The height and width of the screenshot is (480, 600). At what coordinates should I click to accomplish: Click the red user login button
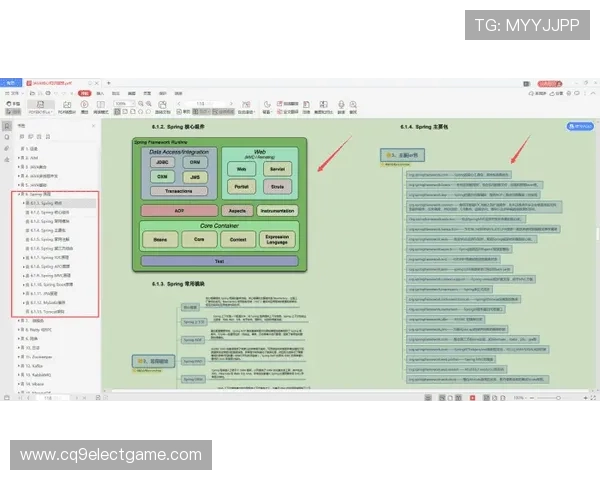click(550, 83)
